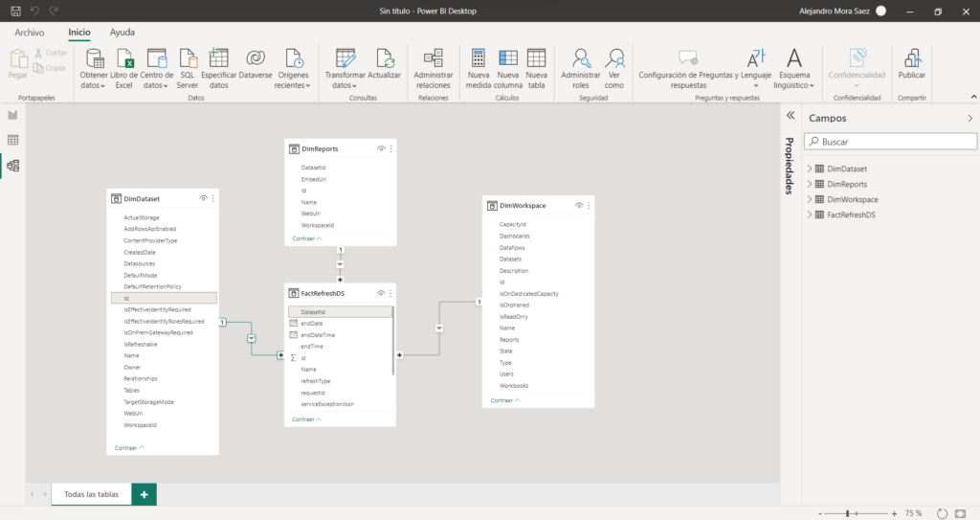Click the Buscar search field
The image size is (980, 520).
coord(890,141)
